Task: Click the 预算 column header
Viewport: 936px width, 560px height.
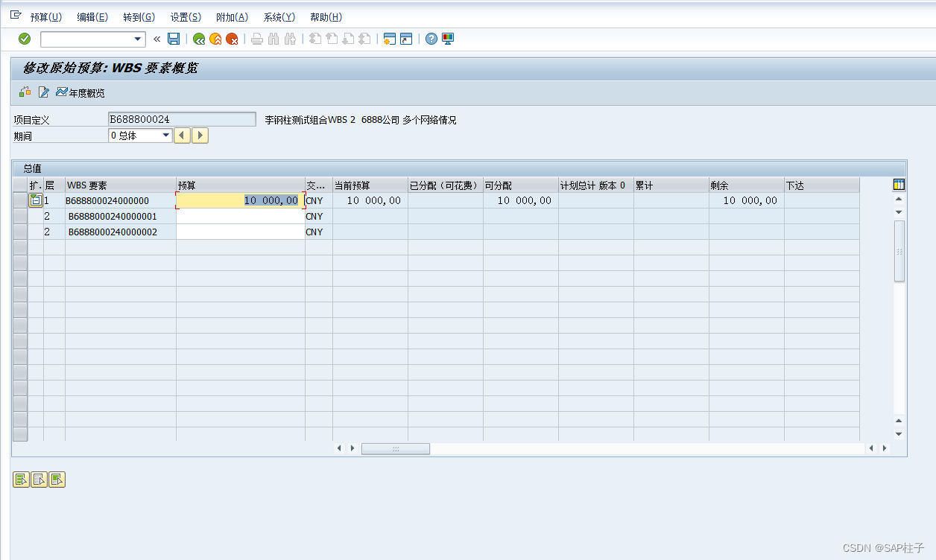Action: (241, 185)
